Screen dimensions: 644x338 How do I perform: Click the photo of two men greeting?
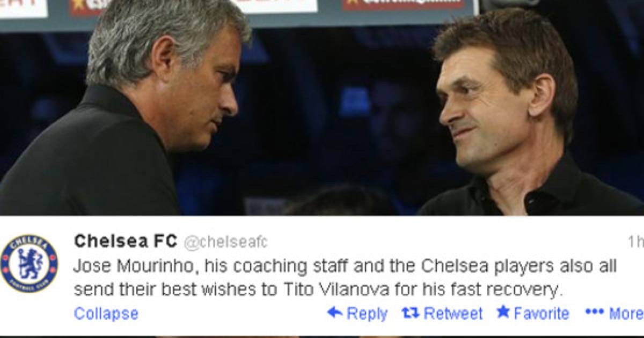tap(322, 107)
